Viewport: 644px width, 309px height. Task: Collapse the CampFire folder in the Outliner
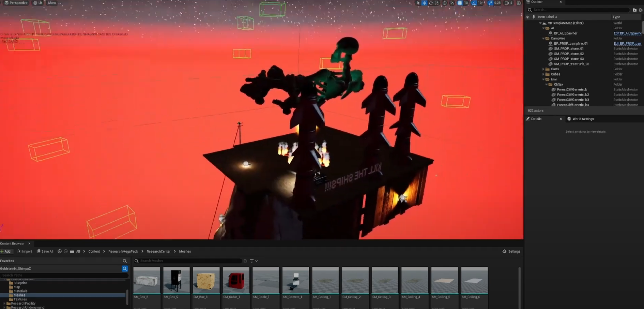tap(543, 38)
